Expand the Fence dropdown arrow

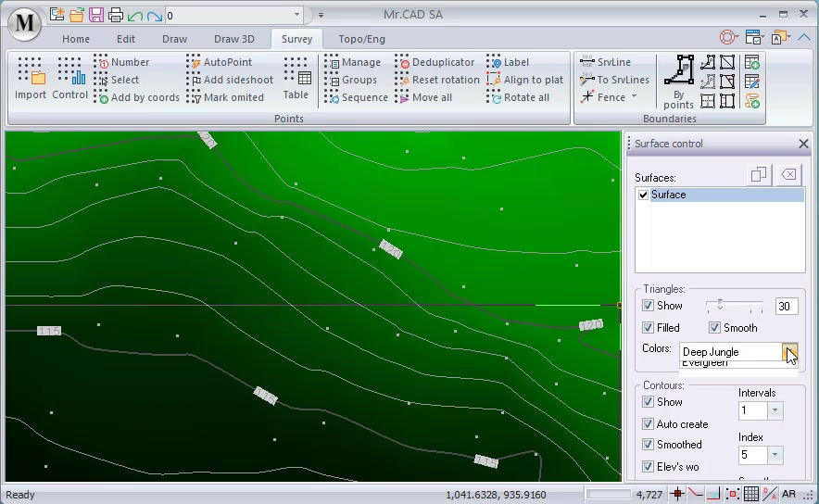pos(634,96)
